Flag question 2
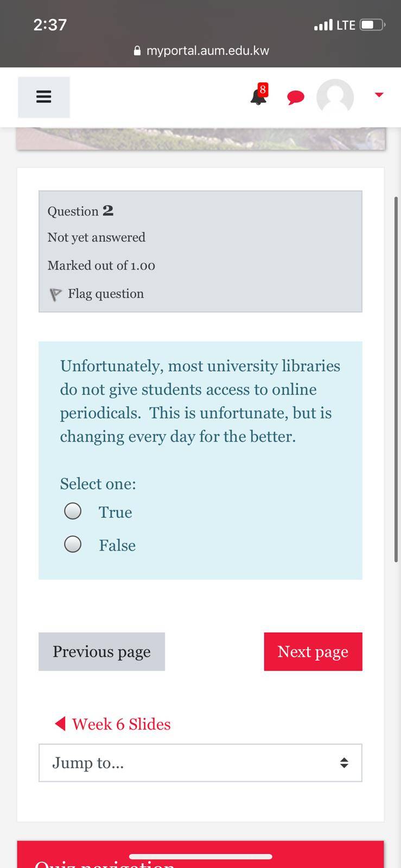Screen dimensions: 401x868 pos(97,294)
